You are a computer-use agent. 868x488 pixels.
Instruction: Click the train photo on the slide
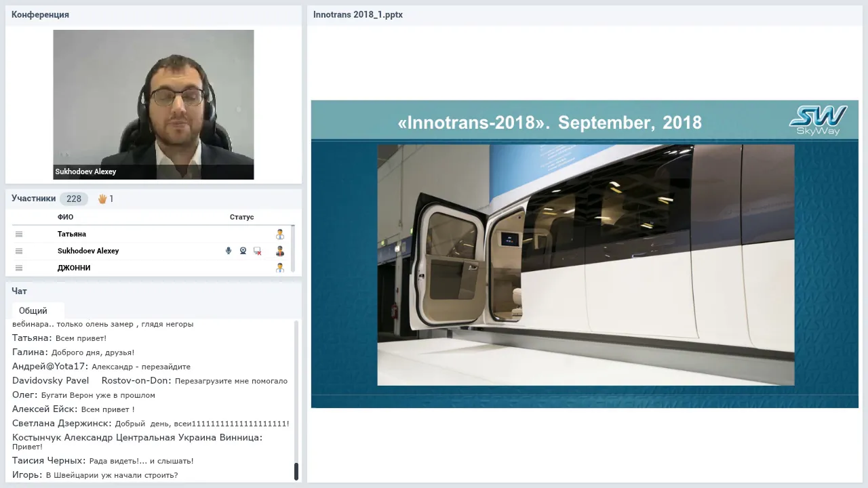click(585, 265)
